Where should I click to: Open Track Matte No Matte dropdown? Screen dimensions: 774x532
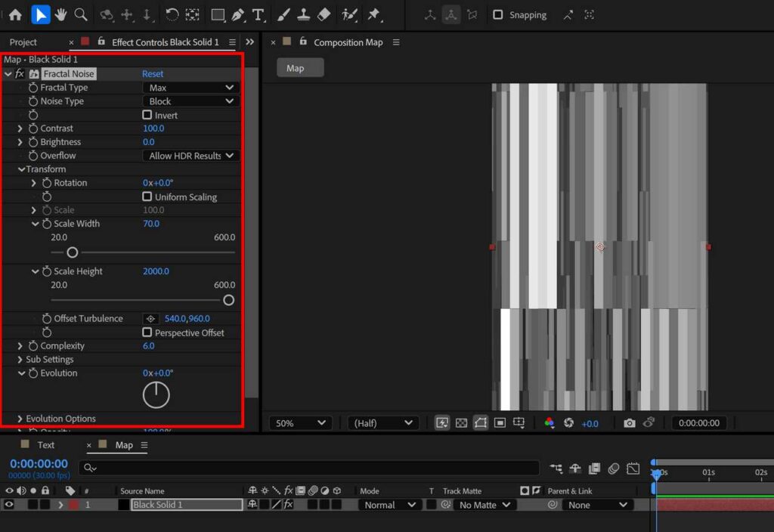coord(485,505)
